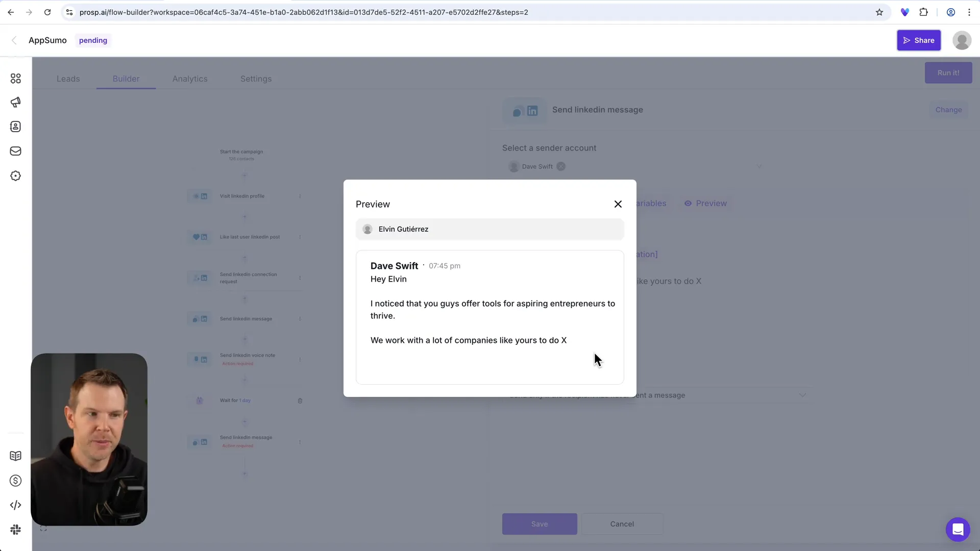Viewport: 980px width, 551px height.
Task: Add step at end of flow
Action: [x=244, y=473]
